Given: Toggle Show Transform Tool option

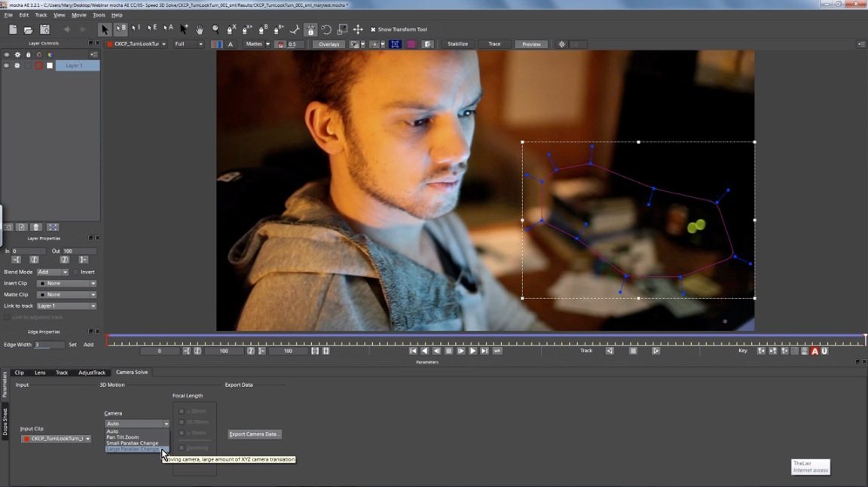Looking at the screenshot, I should click(x=373, y=29).
